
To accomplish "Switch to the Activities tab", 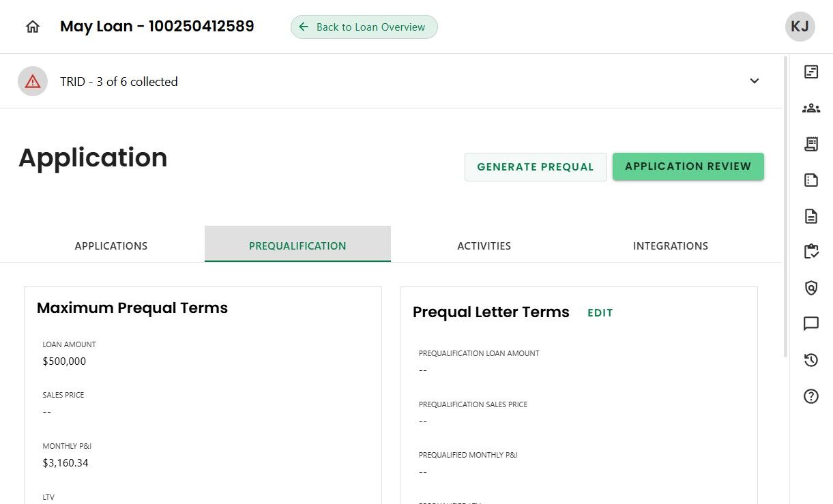I will click(484, 246).
